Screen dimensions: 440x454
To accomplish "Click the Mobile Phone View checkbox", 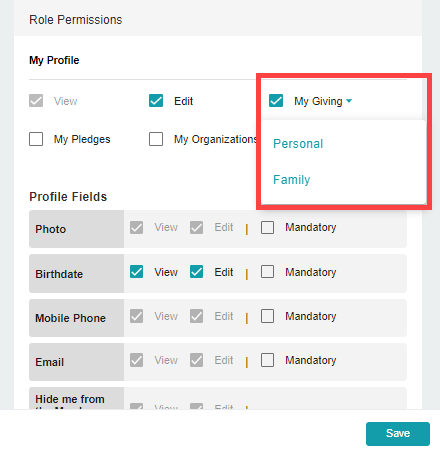I will coord(136,316).
